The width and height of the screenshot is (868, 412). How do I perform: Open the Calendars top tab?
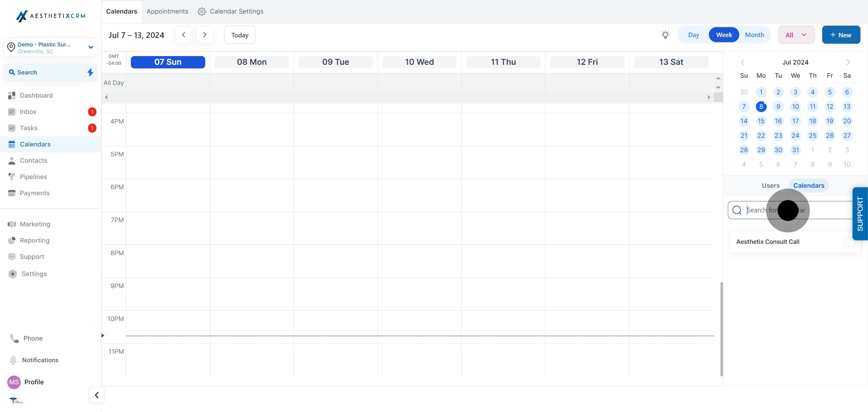coord(122,11)
